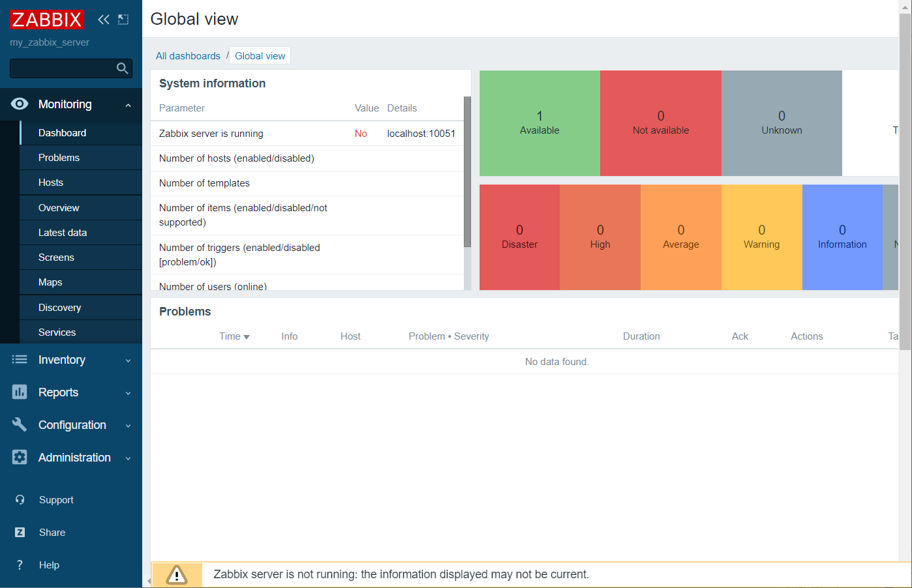This screenshot has height=588, width=912.
Task: Expand the Administration section chevron
Action: 128,458
